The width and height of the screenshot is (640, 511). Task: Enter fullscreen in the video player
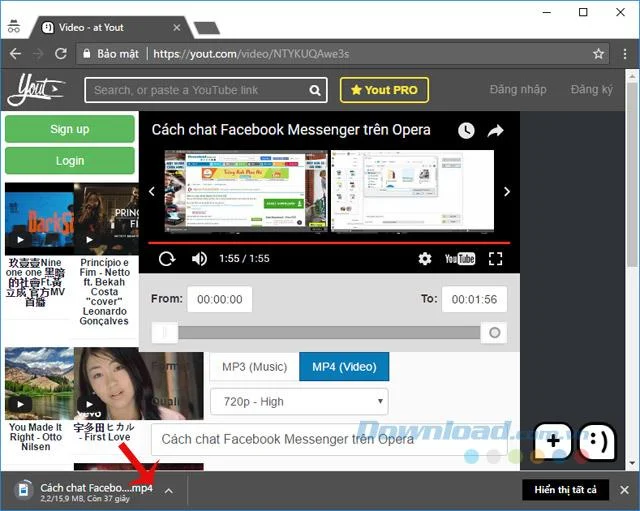[x=496, y=258]
